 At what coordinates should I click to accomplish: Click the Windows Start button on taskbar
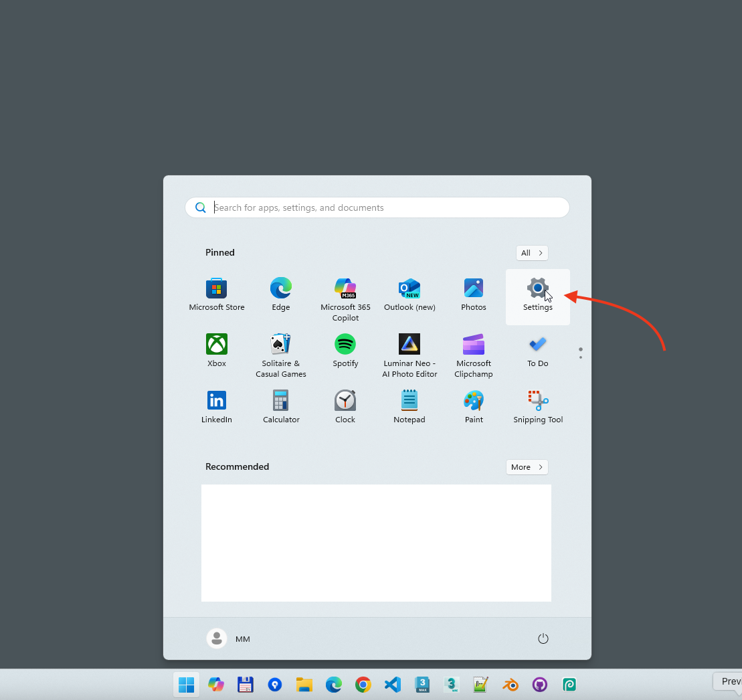(187, 685)
